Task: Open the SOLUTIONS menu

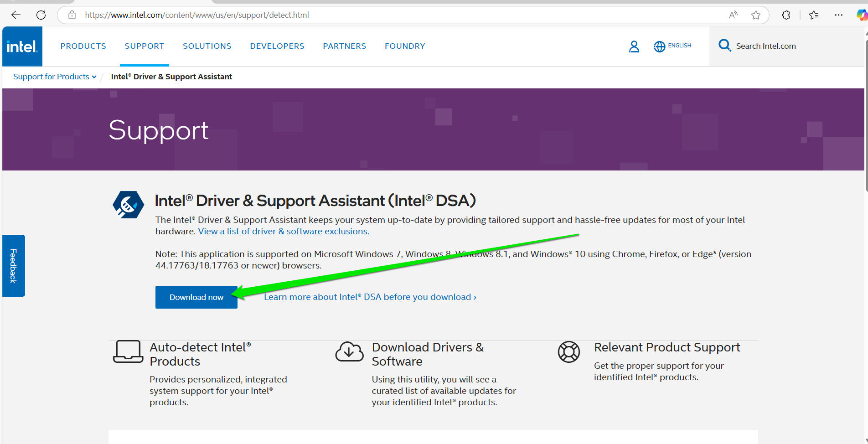Action: point(207,46)
